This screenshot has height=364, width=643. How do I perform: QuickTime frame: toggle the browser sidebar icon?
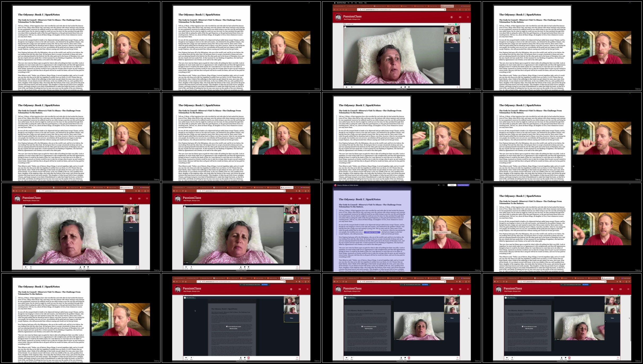(x=335, y=10)
